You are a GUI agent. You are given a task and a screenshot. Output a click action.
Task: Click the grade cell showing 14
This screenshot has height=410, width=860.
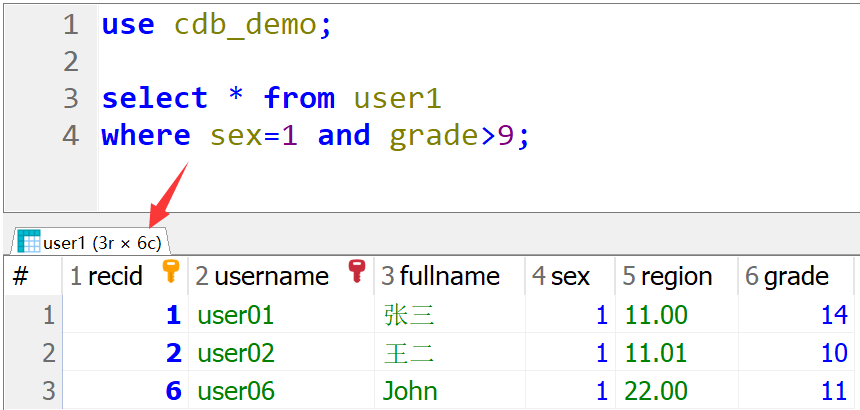(x=833, y=316)
